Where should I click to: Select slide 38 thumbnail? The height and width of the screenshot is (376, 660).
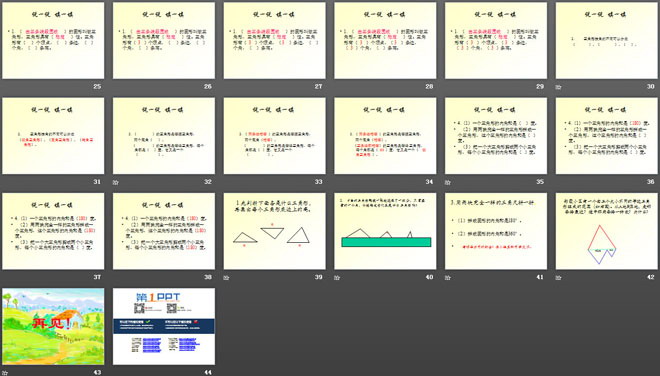point(164,231)
